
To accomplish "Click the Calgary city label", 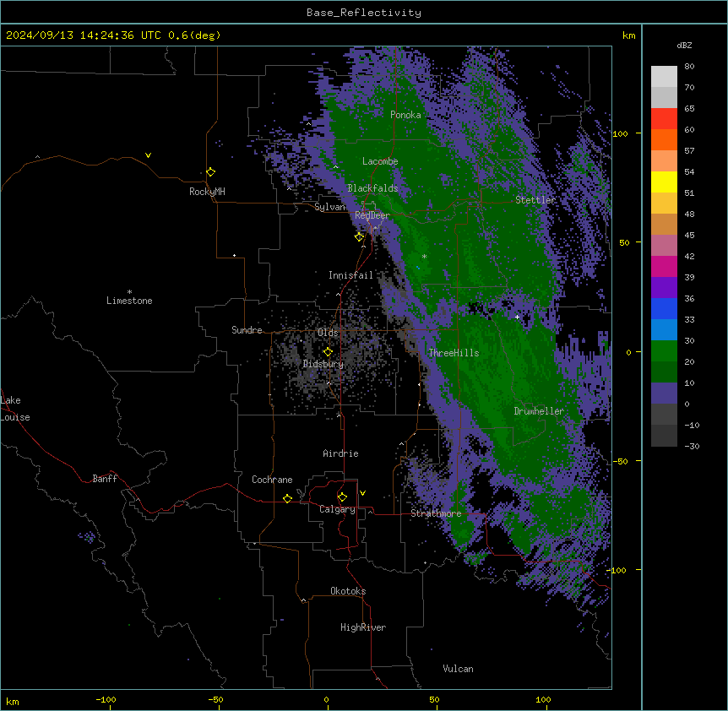I will click(x=337, y=509).
